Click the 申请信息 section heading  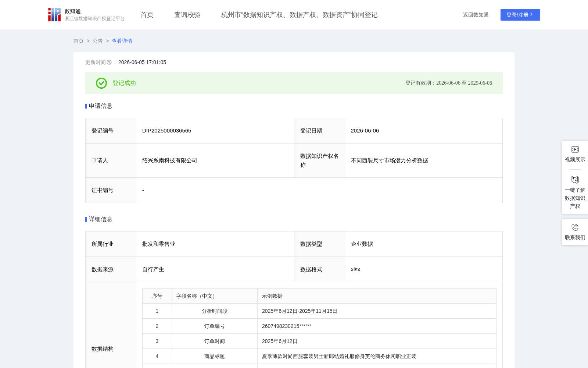[x=101, y=106]
